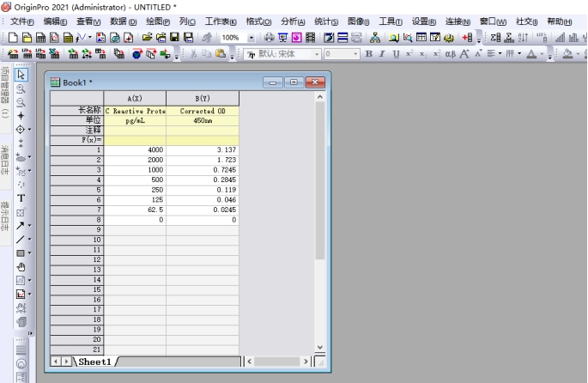This screenshot has width=588, height=383.
Task: Select the Pan hand tool
Action: tap(21, 266)
